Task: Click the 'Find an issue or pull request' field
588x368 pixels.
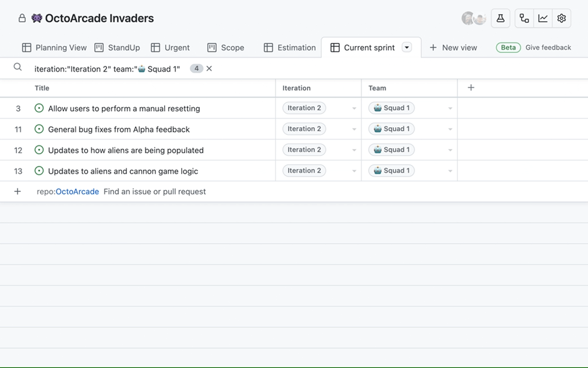Action: (x=155, y=191)
